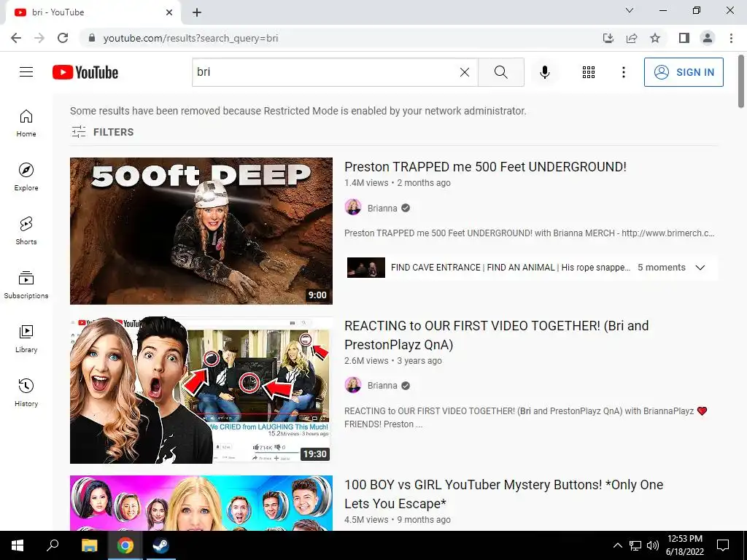The width and height of the screenshot is (747, 560).
Task: Toggle Chrome side panel
Action: coord(684,38)
